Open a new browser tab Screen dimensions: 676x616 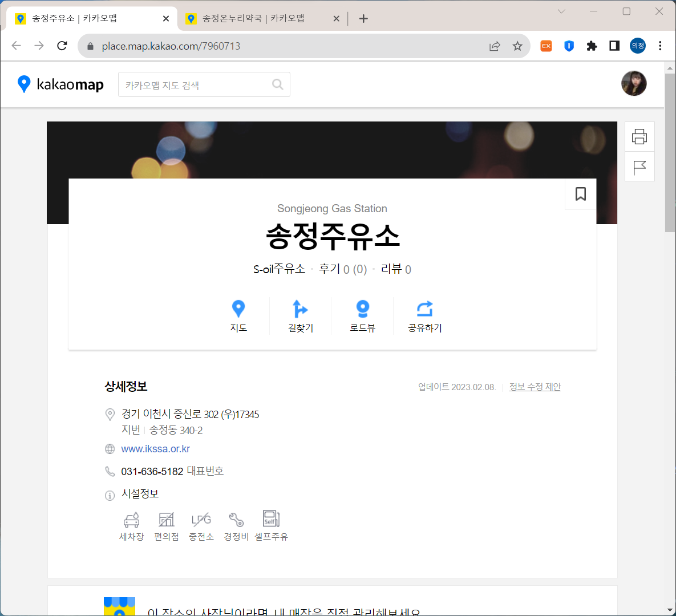363,18
